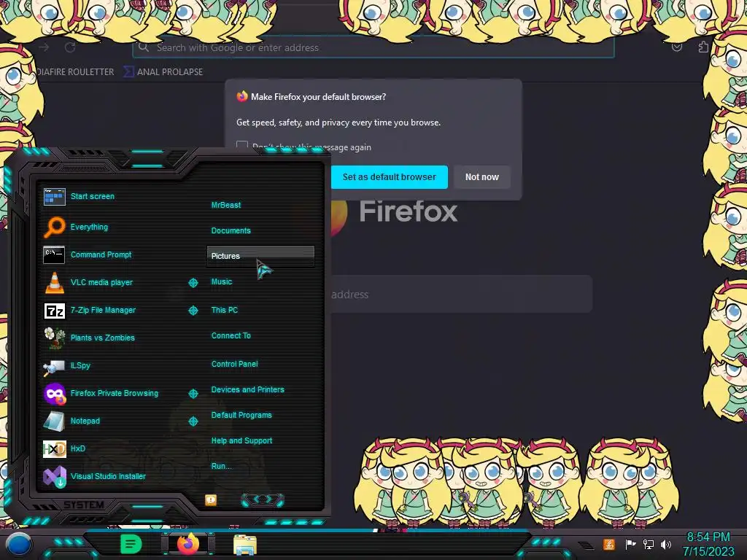Expand the Firefox Private Browsing jump list
The width and height of the screenshot is (747, 560).
coord(193,394)
